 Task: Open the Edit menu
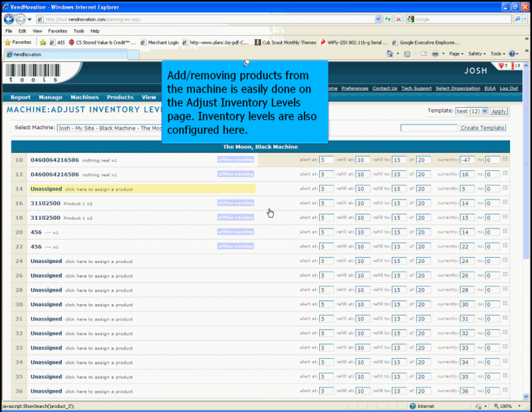(x=22, y=31)
